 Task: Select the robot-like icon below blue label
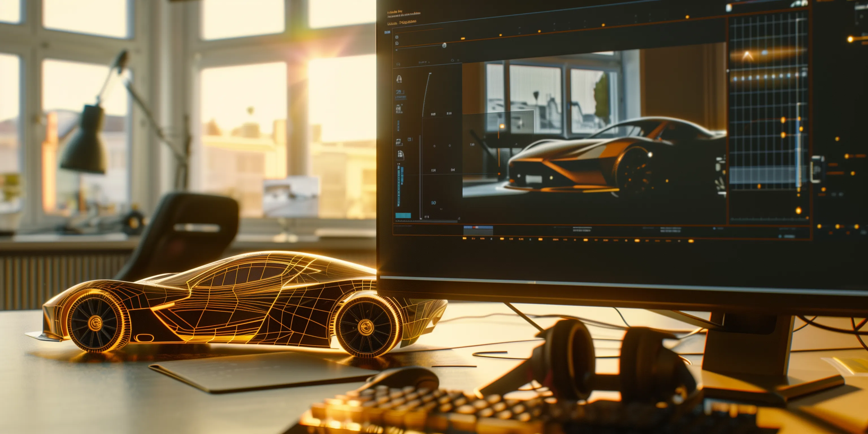coord(399,108)
